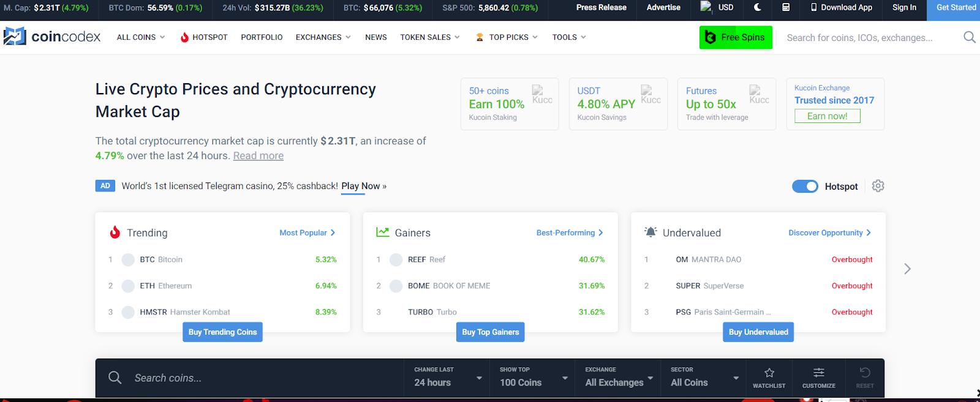Open Discover Opportunity link
980x402 pixels.
tap(830, 233)
